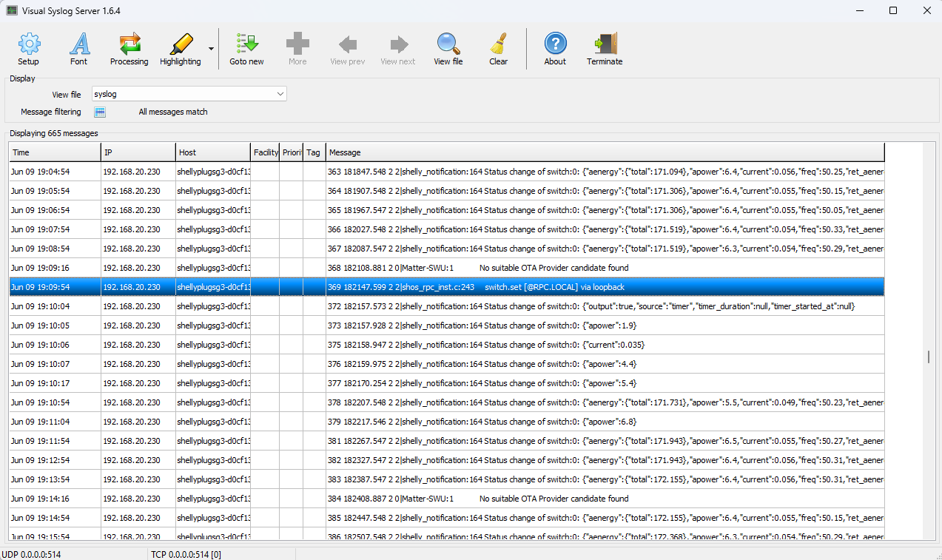This screenshot has height=560, width=942.
Task: Select the Jun 09 19:04:54 row
Action: pyautogui.click(x=447, y=172)
